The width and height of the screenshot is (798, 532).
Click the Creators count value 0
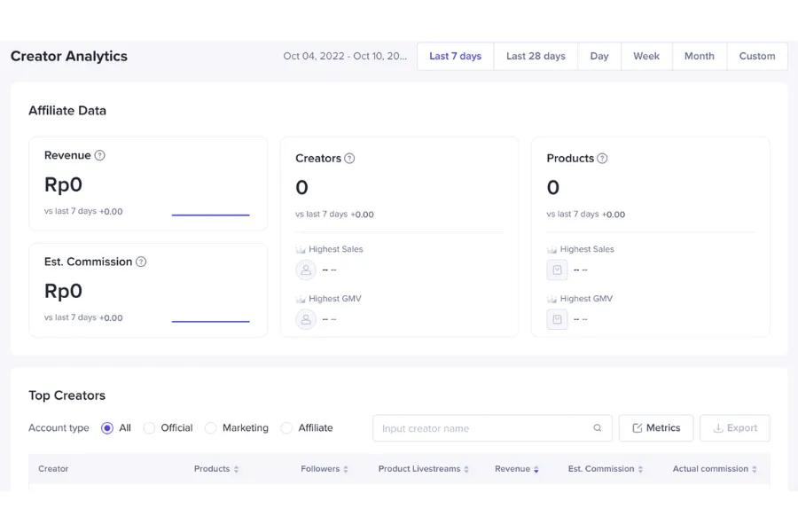click(301, 188)
